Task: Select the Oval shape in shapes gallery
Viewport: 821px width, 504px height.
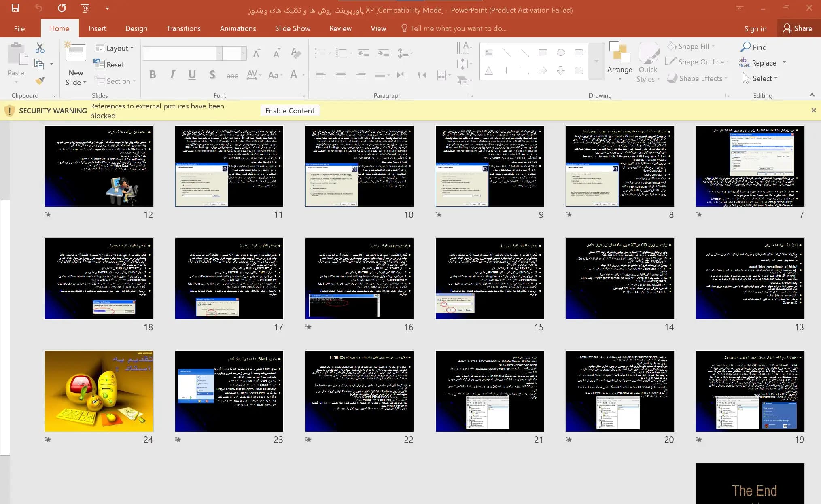Action: point(561,53)
